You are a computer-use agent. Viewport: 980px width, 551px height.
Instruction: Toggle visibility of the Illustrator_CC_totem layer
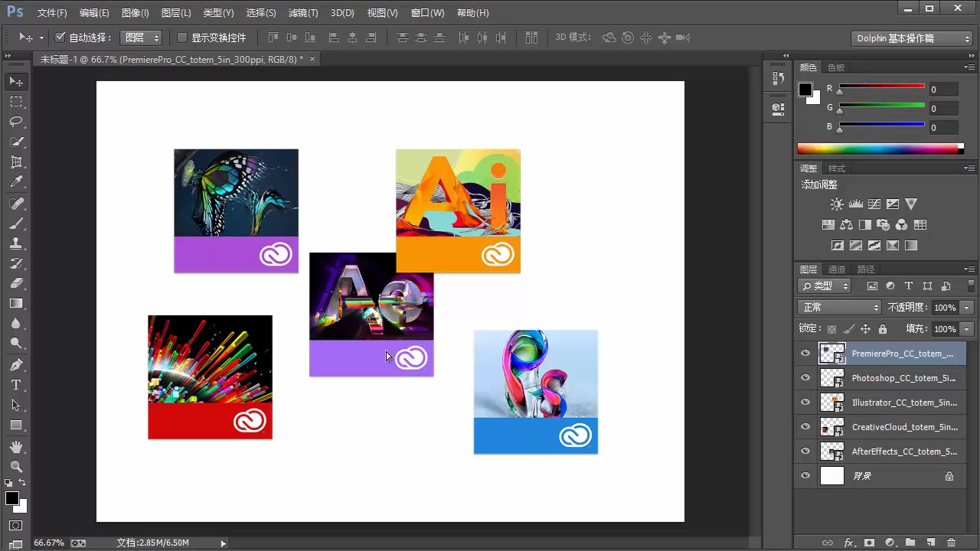click(805, 402)
